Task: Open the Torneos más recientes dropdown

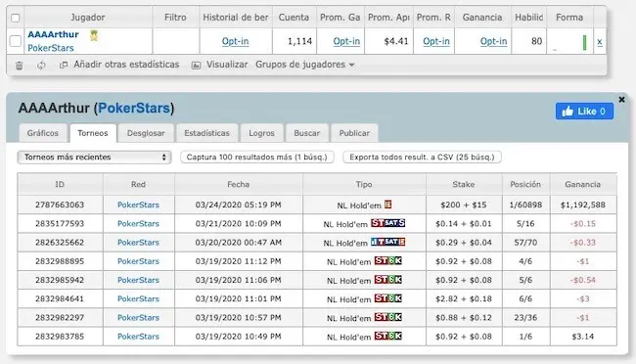Action: point(94,157)
